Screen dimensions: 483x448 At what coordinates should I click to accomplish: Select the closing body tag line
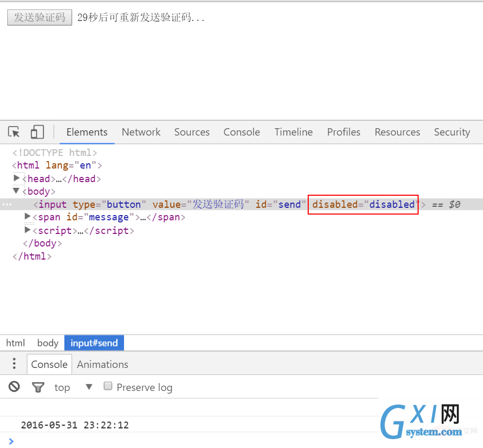[42, 243]
